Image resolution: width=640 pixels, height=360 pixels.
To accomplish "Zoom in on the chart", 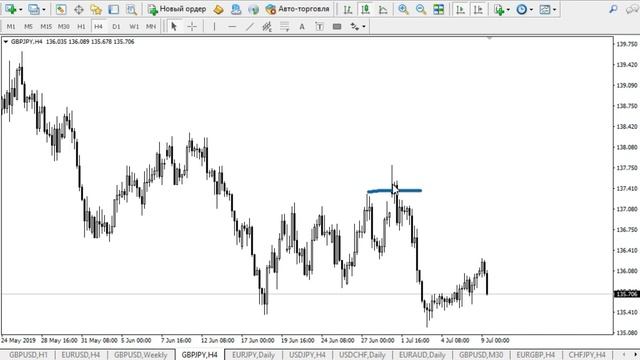I will 403,9.
